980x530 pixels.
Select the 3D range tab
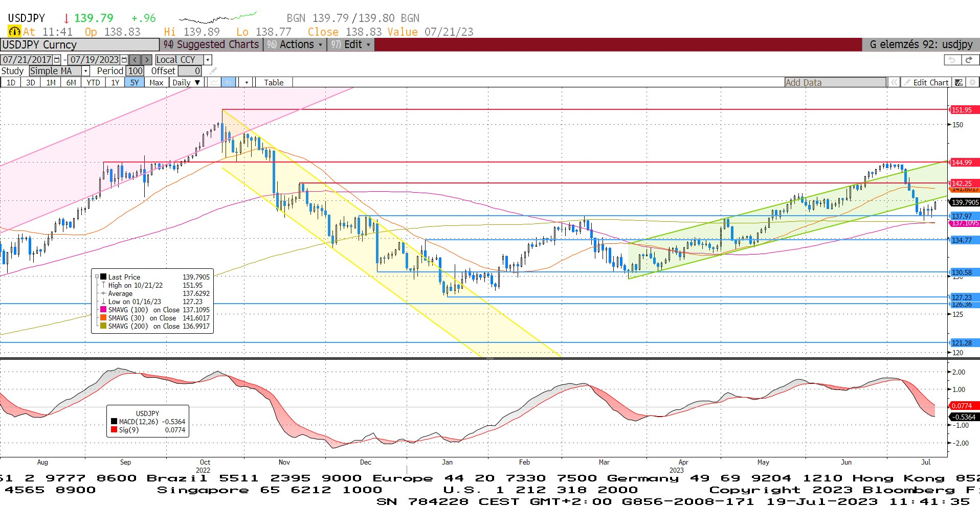pyautogui.click(x=31, y=82)
